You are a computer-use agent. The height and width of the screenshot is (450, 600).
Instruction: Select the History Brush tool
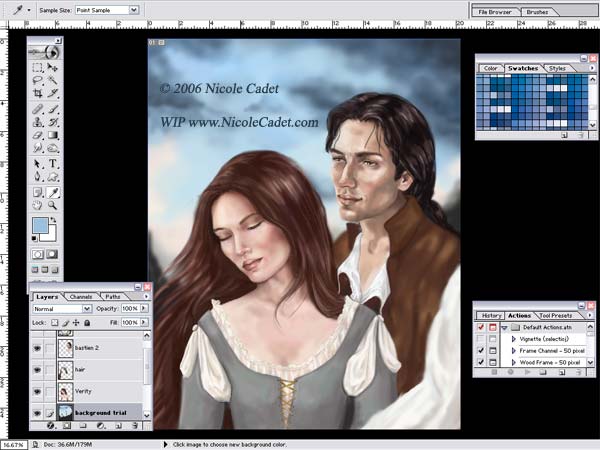pos(52,122)
